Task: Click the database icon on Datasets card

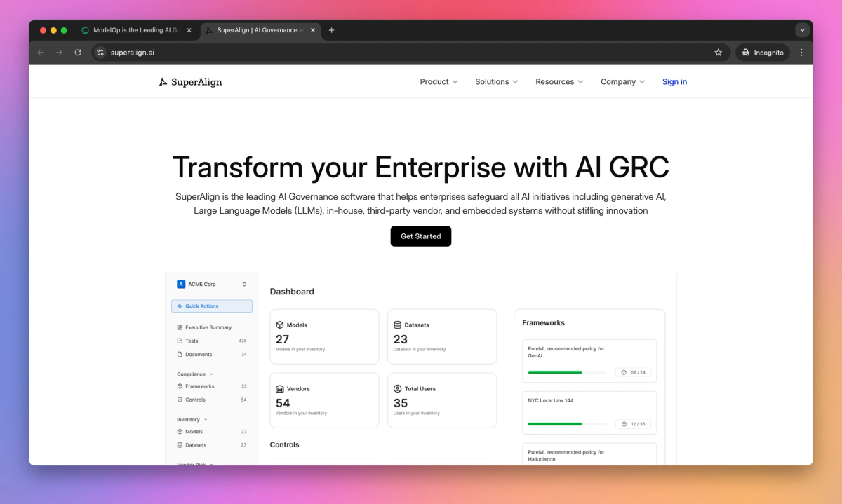Action: [x=398, y=325]
